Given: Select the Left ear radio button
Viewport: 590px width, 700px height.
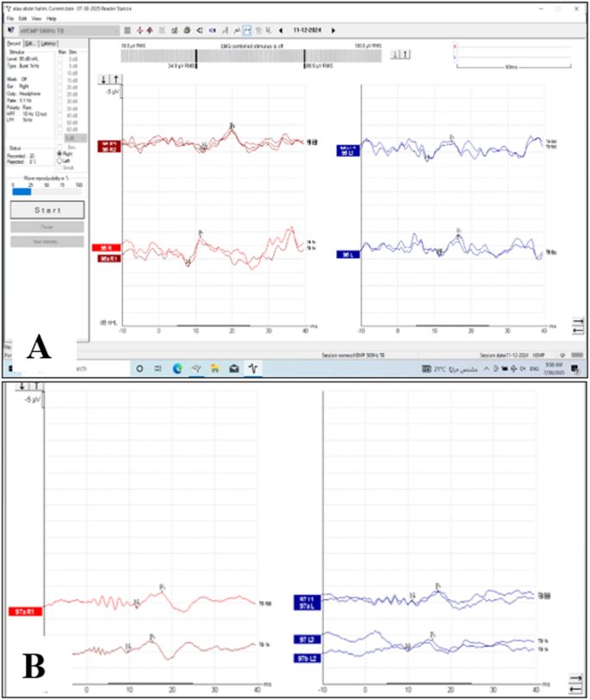Looking at the screenshot, I should (x=58, y=160).
